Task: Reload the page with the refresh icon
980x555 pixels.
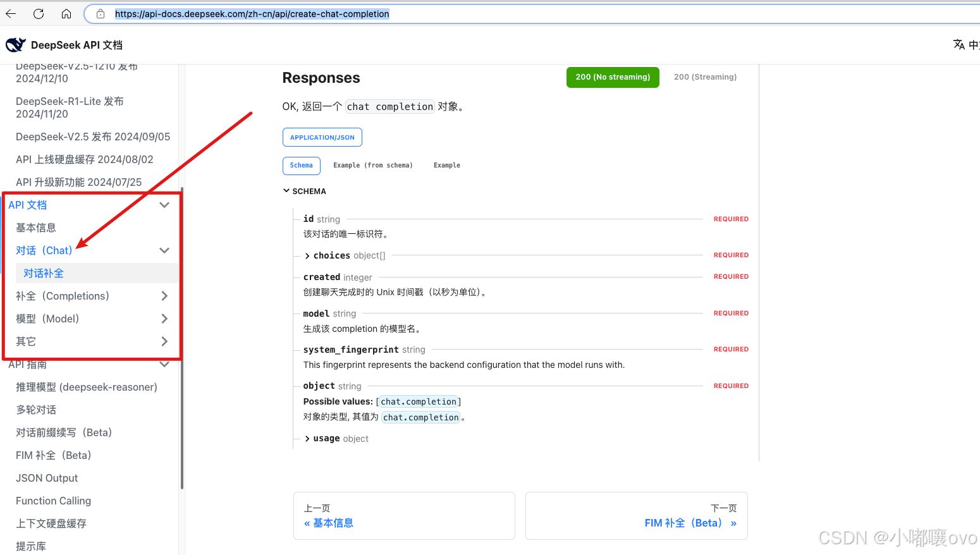Action: tap(39, 14)
